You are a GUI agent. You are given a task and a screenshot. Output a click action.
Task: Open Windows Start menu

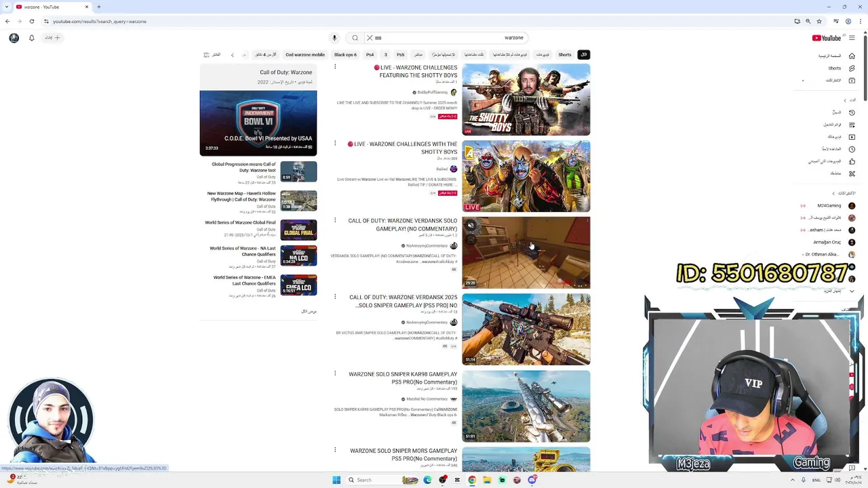[336, 480]
